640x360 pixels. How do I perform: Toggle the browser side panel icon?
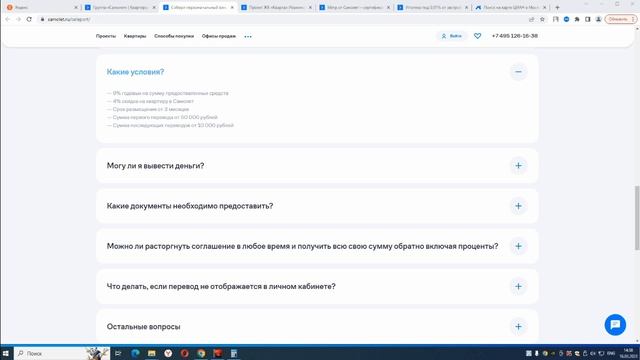point(587,19)
